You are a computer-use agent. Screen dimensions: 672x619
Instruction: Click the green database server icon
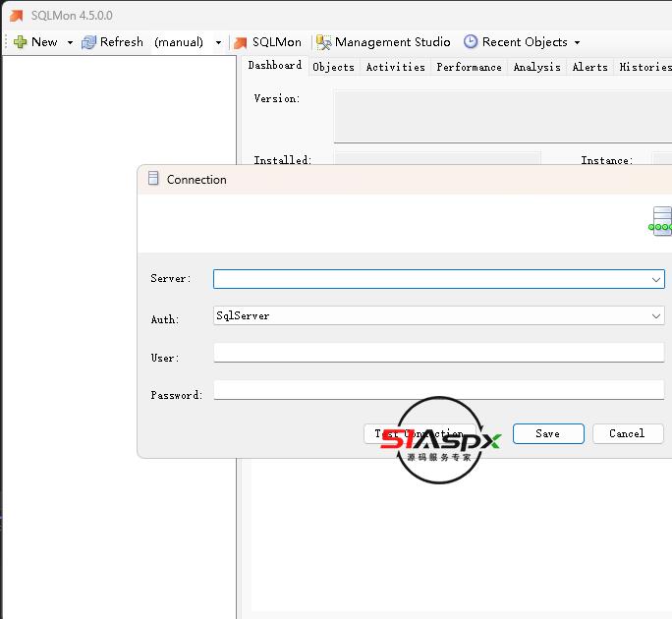tap(661, 221)
